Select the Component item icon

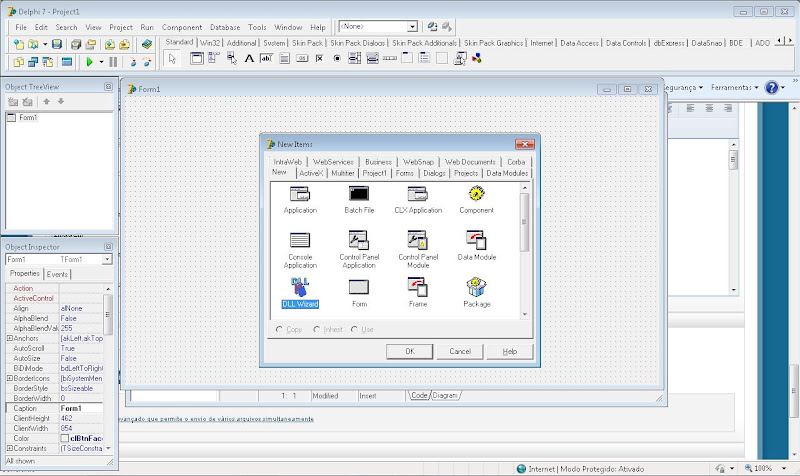pyautogui.click(x=476, y=194)
